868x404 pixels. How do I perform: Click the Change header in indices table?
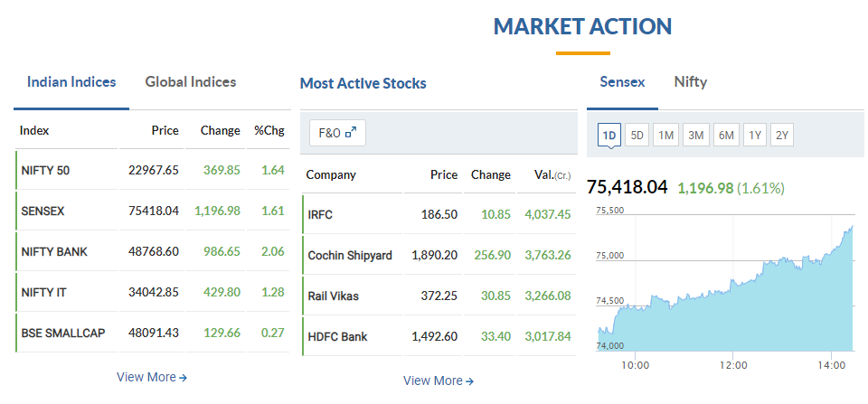[x=221, y=131]
